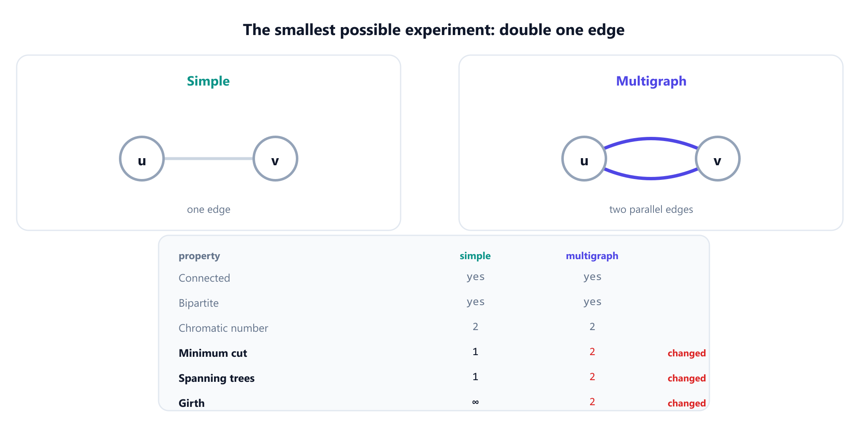Select the lower parallel purple edge
This screenshot has width=868, height=434.
[x=651, y=178]
